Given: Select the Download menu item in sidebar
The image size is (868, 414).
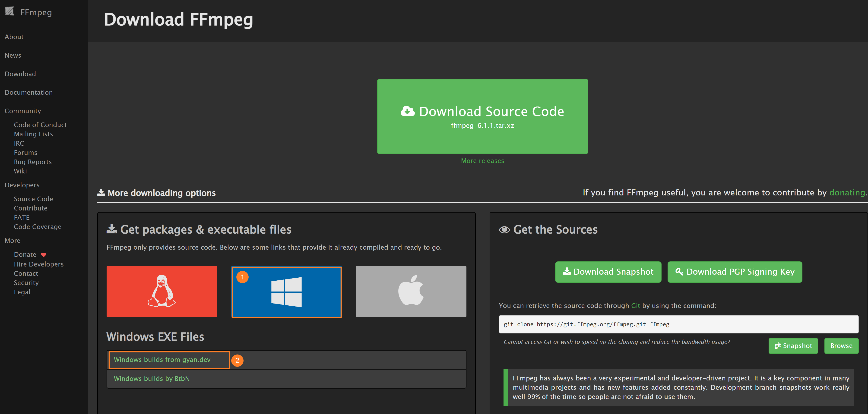Looking at the screenshot, I should coord(20,74).
